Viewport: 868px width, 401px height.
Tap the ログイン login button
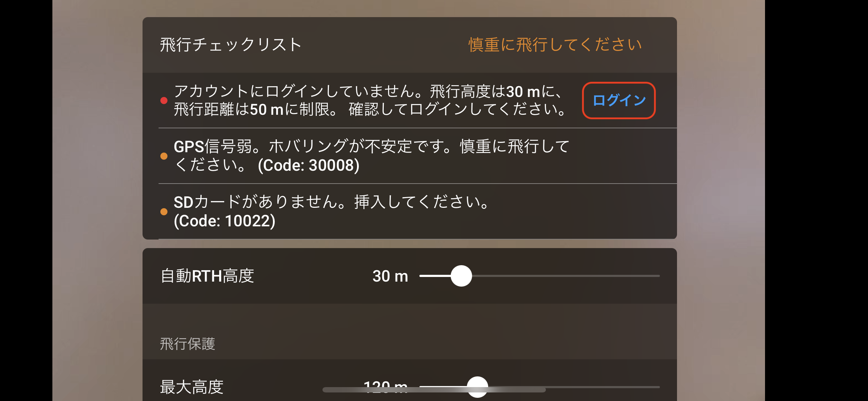[619, 100]
